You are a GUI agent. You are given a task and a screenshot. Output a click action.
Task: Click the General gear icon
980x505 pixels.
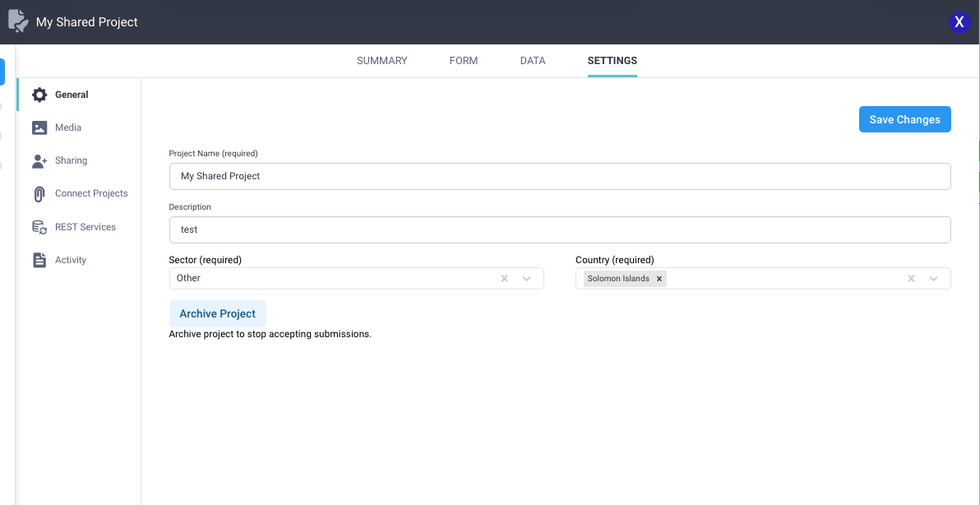pos(39,95)
